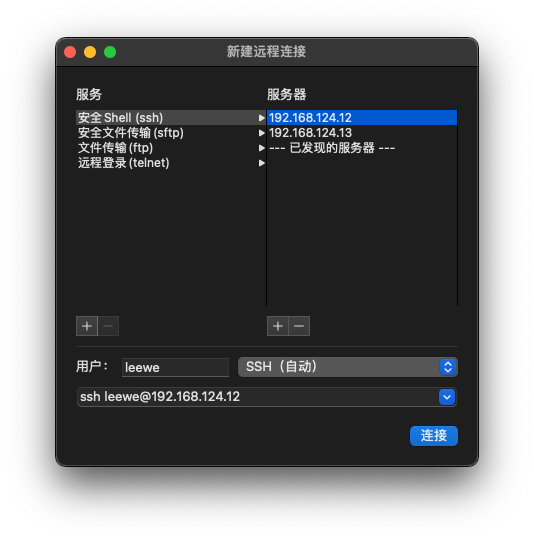Expand the 远程登录 (telnet) arrow
The width and height of the screenshot is (534, 540).
pyautogui.click(x=261, y=163)
